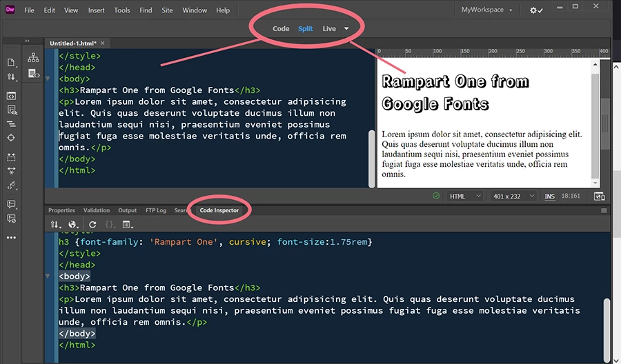Switch to the FTP Log panel tab
Viewport: 621px width, 364px height.
(x=156, y=210)
